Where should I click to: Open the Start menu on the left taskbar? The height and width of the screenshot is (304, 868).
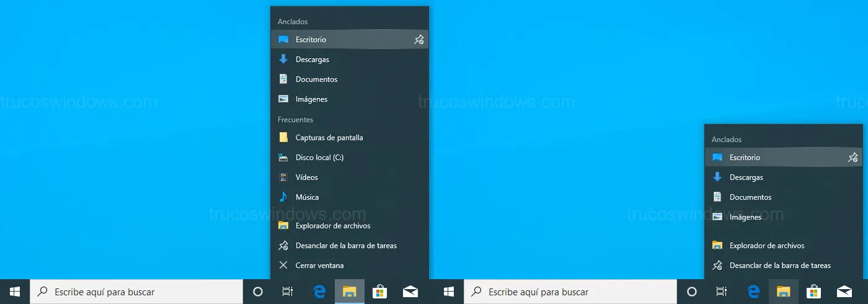(x=15, y=292)
